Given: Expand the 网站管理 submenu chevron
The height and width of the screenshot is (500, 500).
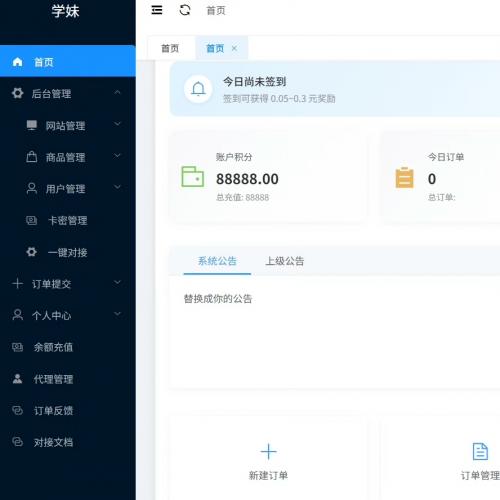Looking at the screenshot, I should point(117,124).
